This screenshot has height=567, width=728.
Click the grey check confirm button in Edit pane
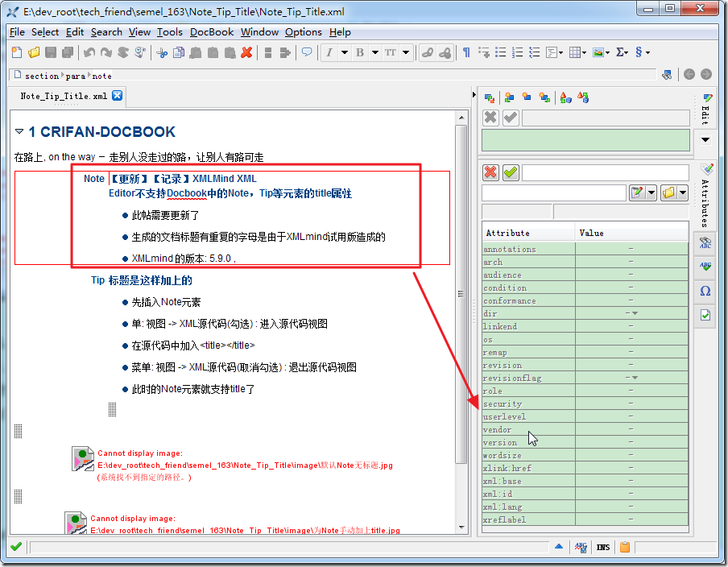[x=511, y=118]
